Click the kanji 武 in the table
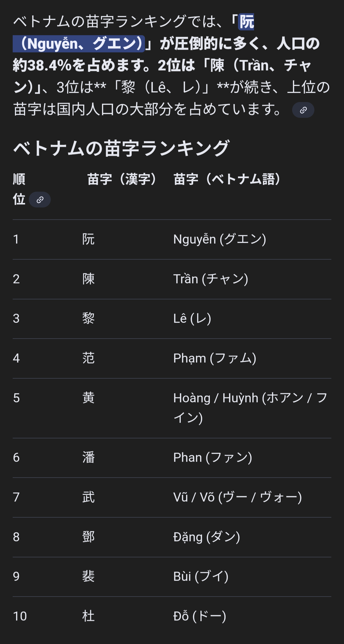The height and width of the screenshot is (644, 344). 89,497
